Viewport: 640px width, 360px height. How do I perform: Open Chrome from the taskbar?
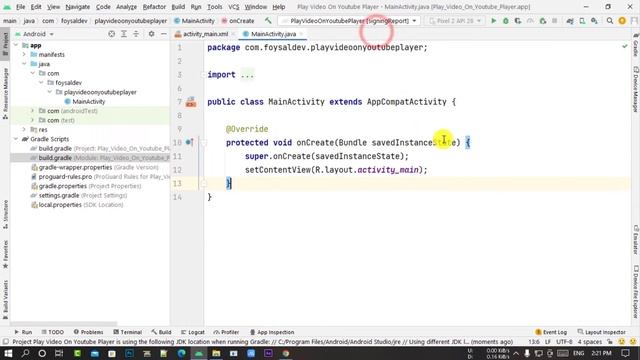click(x=286, y=353)
